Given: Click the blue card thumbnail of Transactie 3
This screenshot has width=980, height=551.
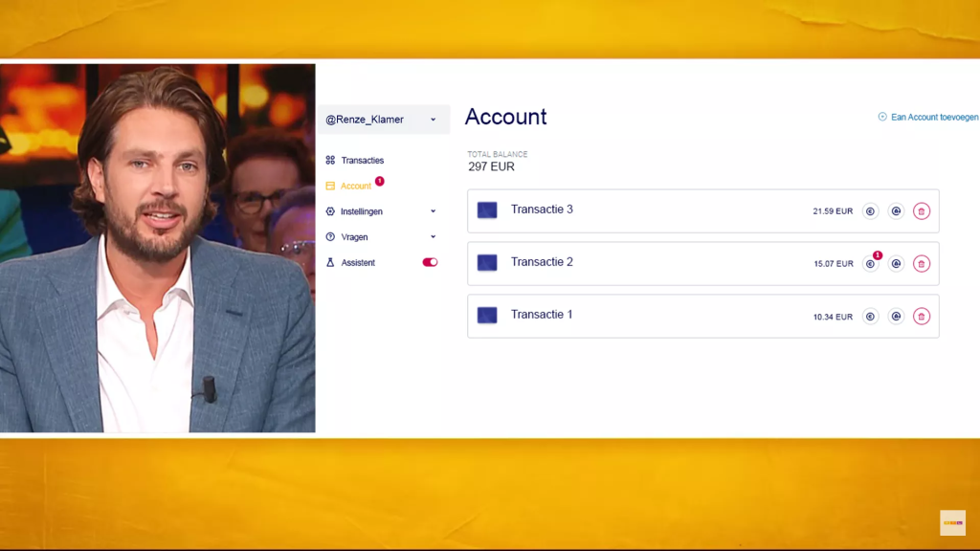Looking at the screenshot, I should point(487,209).
